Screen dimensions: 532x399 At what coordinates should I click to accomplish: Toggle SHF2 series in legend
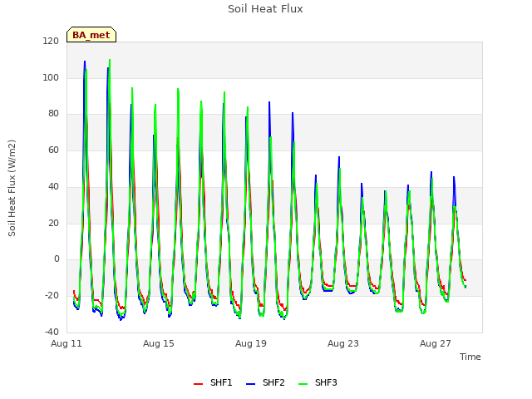tap(265, 382)
